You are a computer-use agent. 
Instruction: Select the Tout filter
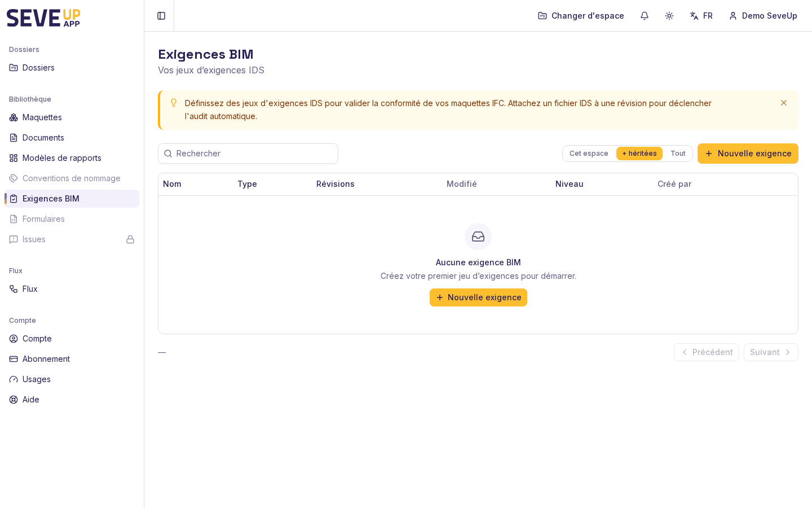pyautogui.click(x=678, y=154)
